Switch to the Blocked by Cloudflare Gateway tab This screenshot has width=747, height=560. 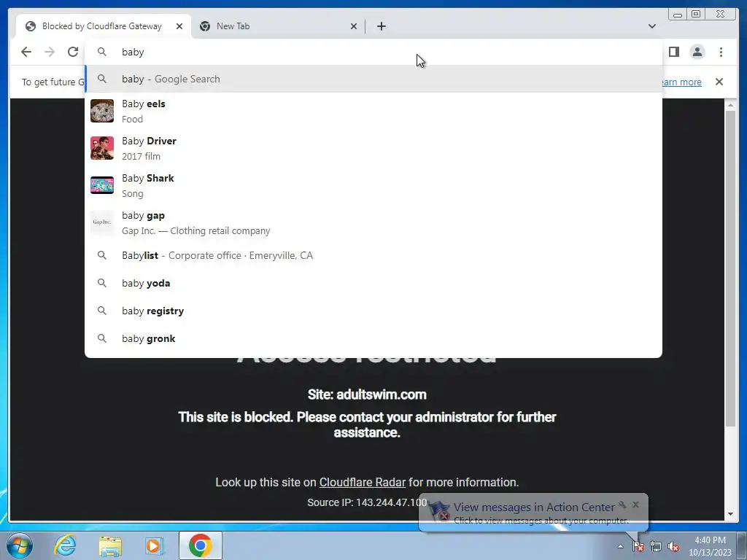[104, 26]
